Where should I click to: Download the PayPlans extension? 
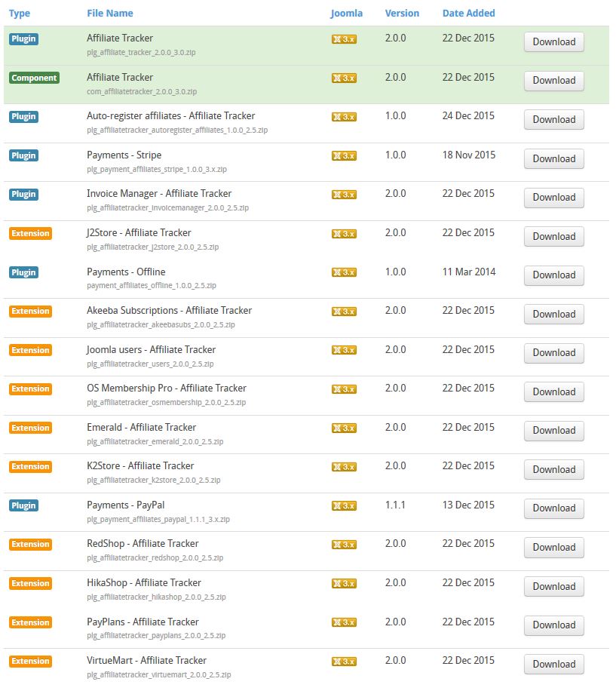tap(553, 625)
